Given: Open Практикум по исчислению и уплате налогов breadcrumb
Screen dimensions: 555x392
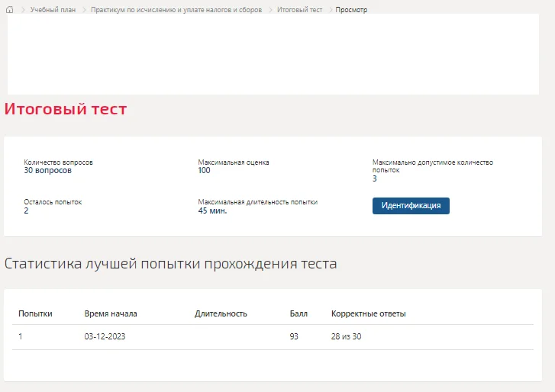Looking at the screenshot, I should coord(176,10).
